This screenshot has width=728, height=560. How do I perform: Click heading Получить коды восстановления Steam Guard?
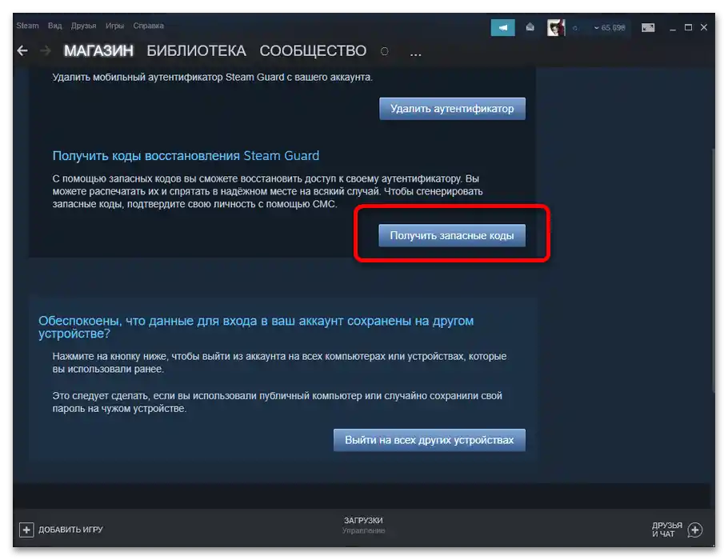pyautogui.click(x=186, y=155)
